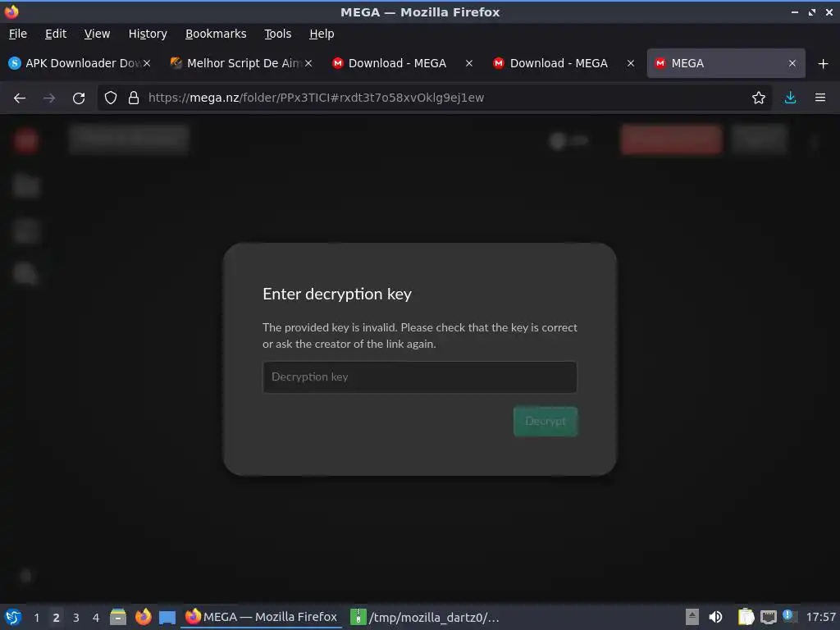
Task: Open the View menu
Action: pyautogui.click(x=97, y=34)
